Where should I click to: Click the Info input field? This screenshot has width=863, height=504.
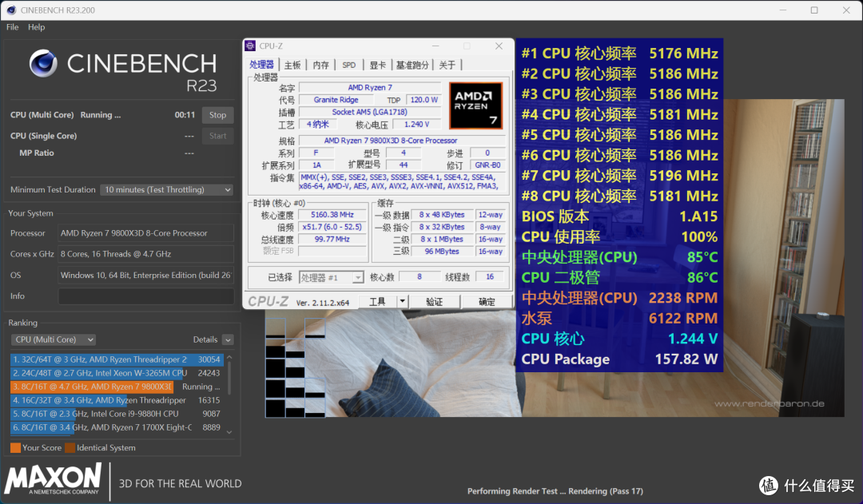tap(145, 296)
